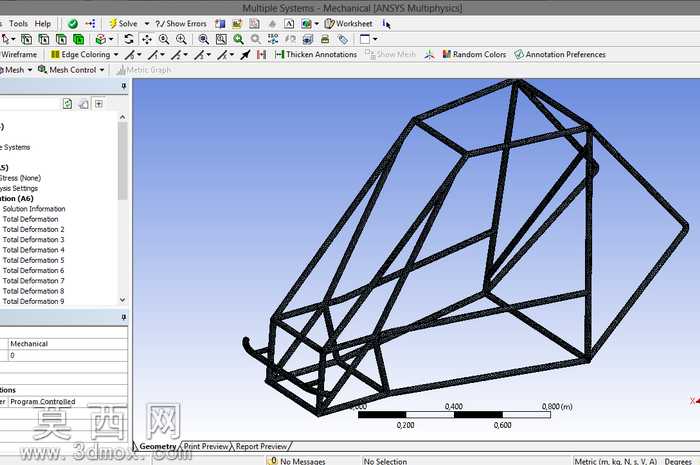Click the red bracket annotation icon
The width and height of the screenshot is (700, 465).
[x=262, y=54]
